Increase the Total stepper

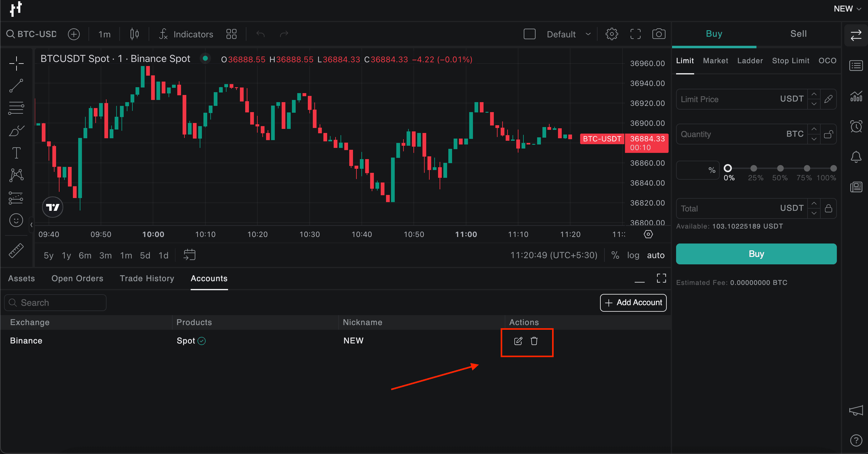(814, 203)
